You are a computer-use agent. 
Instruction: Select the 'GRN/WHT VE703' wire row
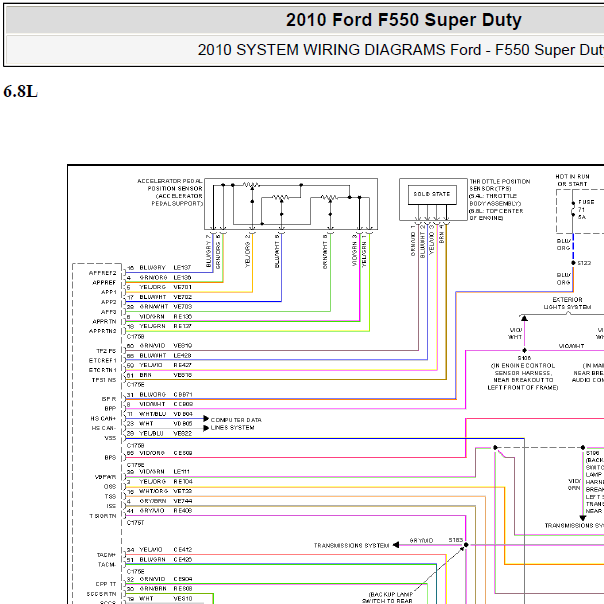click(159, 307)
